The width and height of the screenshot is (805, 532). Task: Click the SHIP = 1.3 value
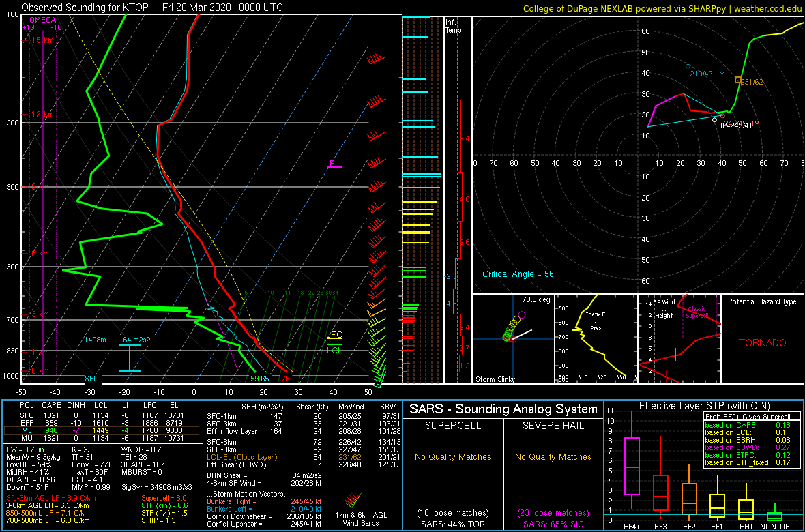point(158,520)
